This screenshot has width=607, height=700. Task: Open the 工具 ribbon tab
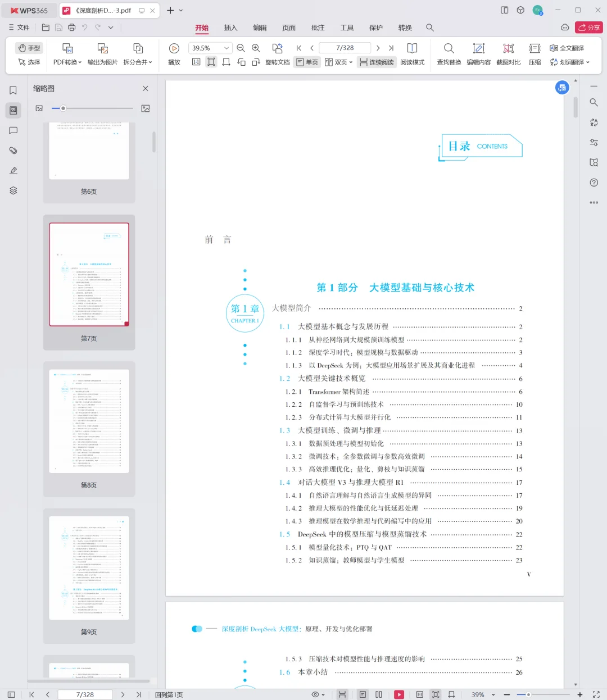[347, 28]
